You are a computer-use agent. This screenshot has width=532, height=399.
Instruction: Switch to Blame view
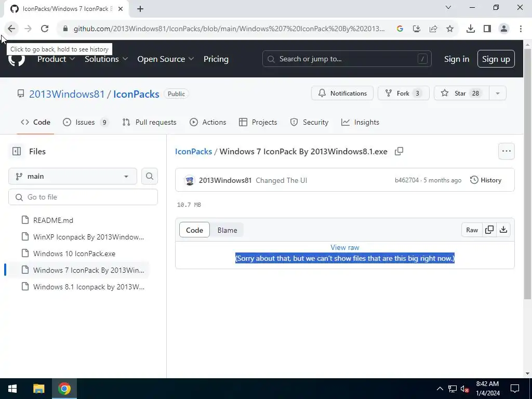pos(228,230)
